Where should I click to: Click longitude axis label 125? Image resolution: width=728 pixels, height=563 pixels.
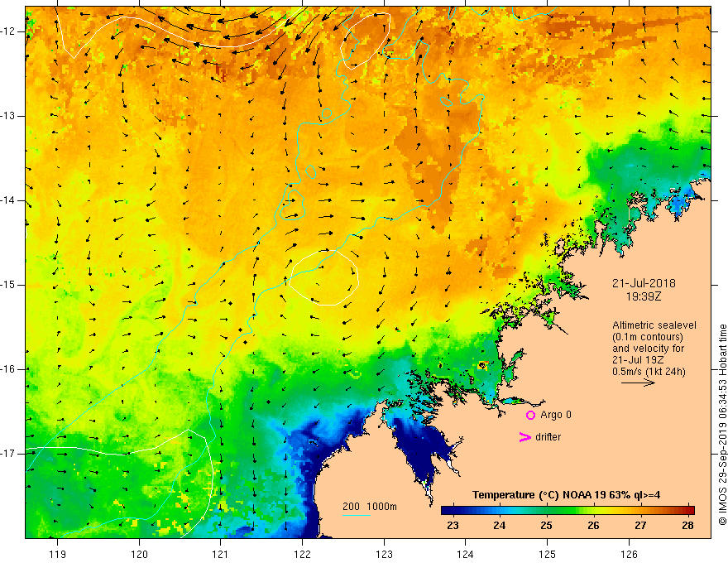tap(548, 554)
